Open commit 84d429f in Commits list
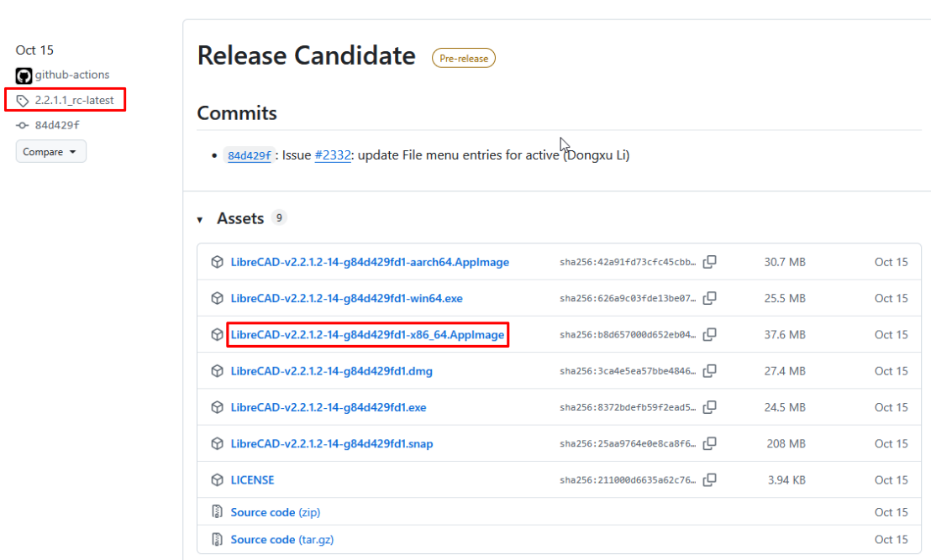 [x=250, y=155]
